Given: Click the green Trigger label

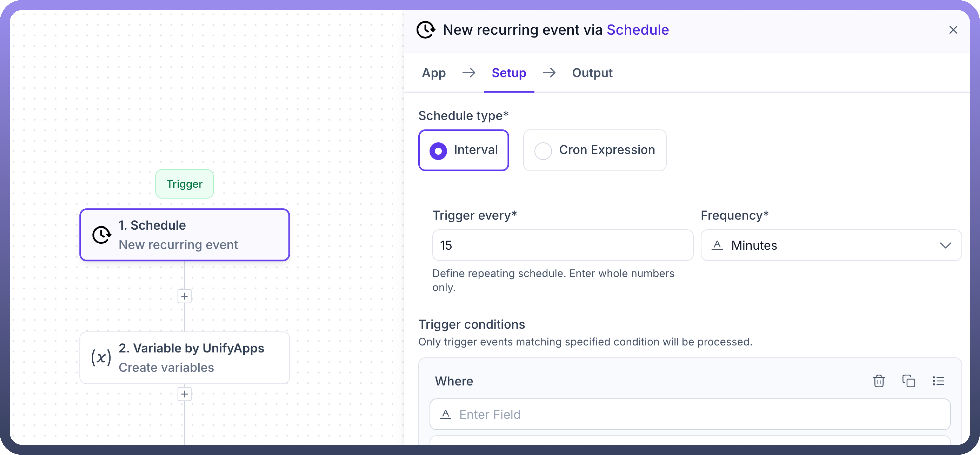Looking at the screenshot, I should tap(184, 184).
